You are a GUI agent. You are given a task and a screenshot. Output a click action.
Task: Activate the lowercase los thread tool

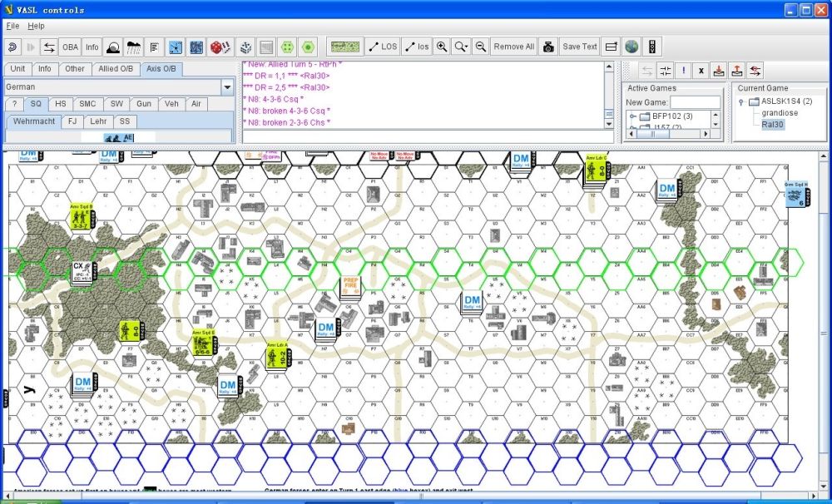[417, 47]
